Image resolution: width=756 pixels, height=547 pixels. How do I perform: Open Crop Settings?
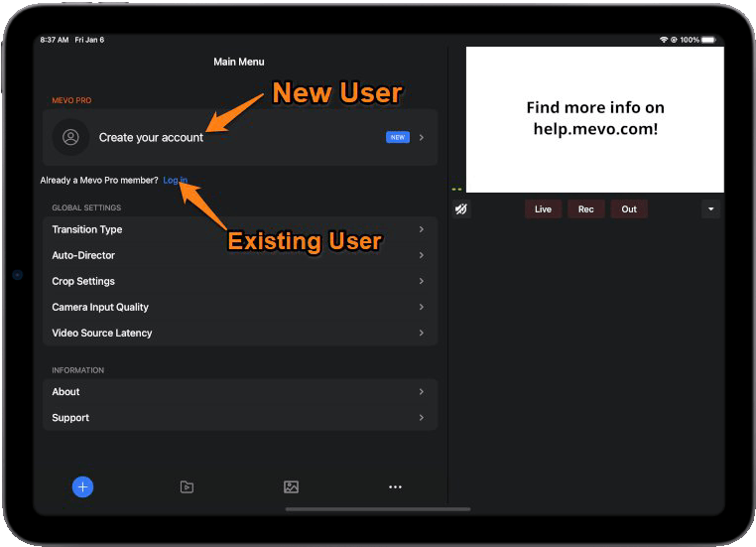click(x=240, y=281)
